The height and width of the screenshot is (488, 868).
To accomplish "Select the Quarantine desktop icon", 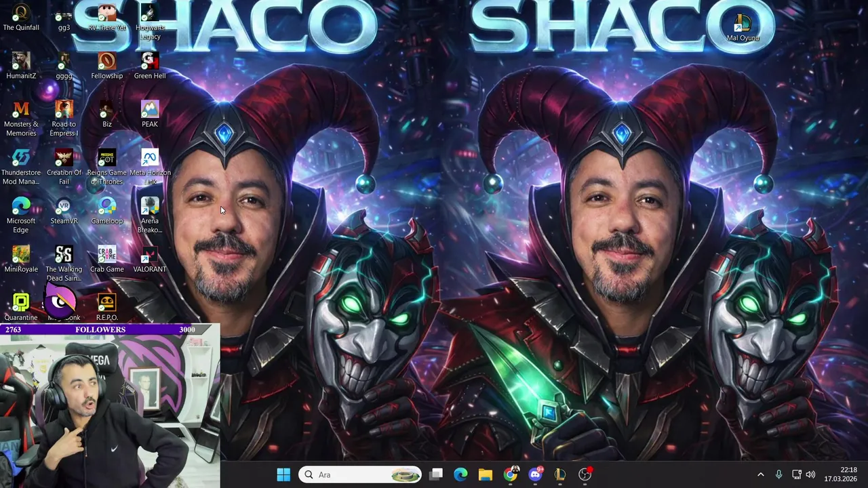I will click(x=21, y=307).
